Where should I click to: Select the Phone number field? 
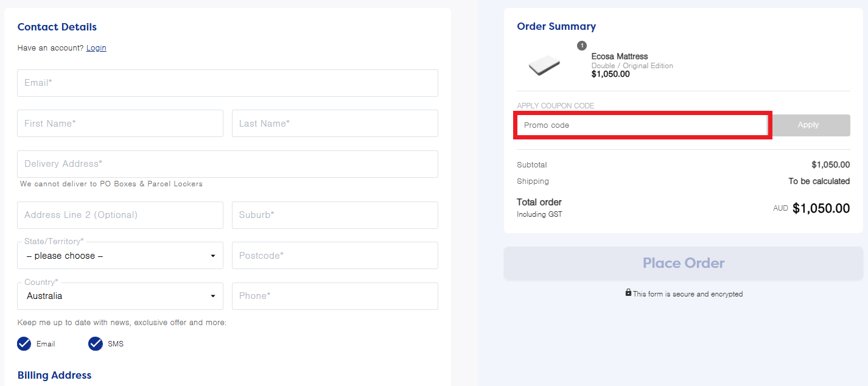[x=334, y=296]
